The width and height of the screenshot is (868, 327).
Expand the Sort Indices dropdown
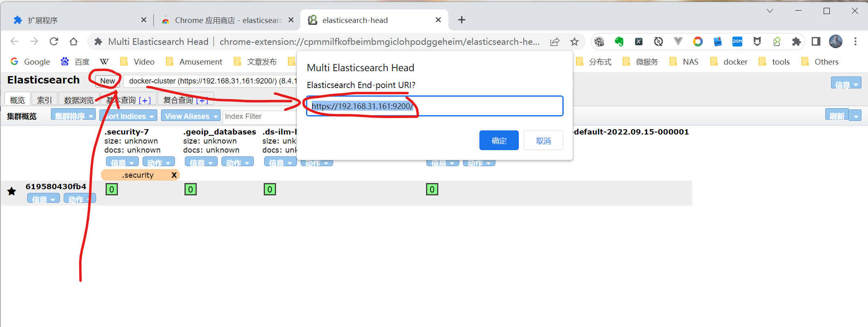pyautogui.click(x=129, y=116)
